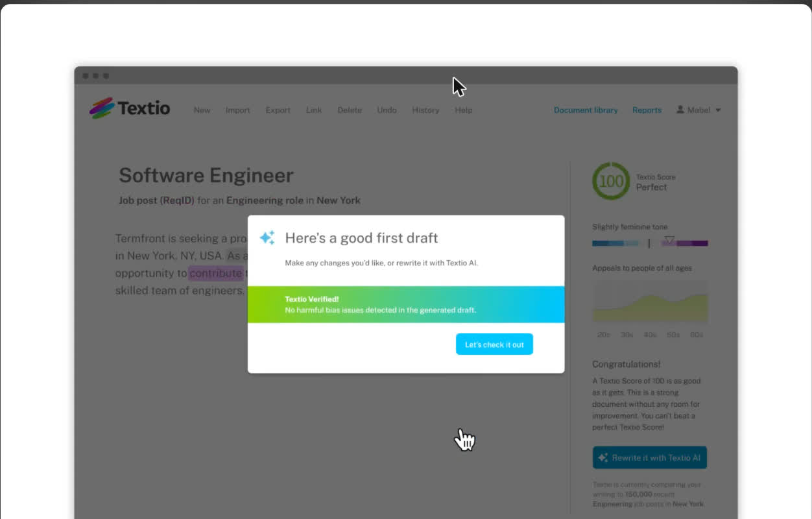The image size is (812, 519).
Task: Click the Engineering role text in subtitle
Action: [x=265, y=200]
